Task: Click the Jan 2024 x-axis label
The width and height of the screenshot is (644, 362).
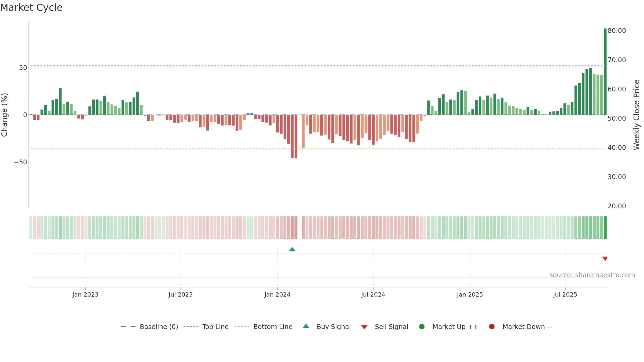Action: (x=277, y=294)
